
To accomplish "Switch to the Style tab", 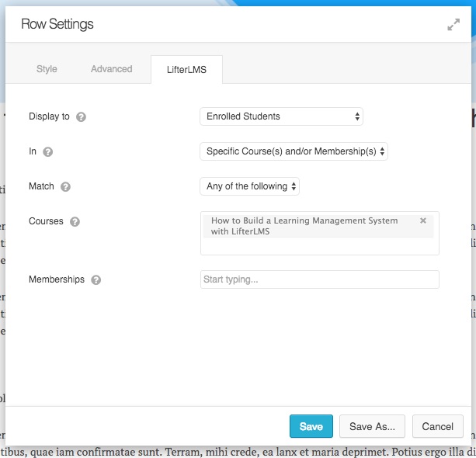I will click(47, 69).
